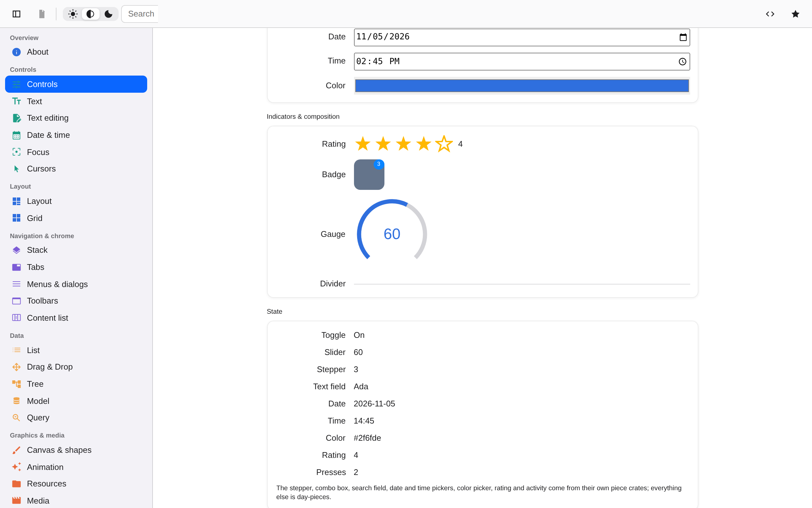This screenshot has width=812, height=508.
Task: Toggle the sidebar panel icon
Action: point(16,14)
